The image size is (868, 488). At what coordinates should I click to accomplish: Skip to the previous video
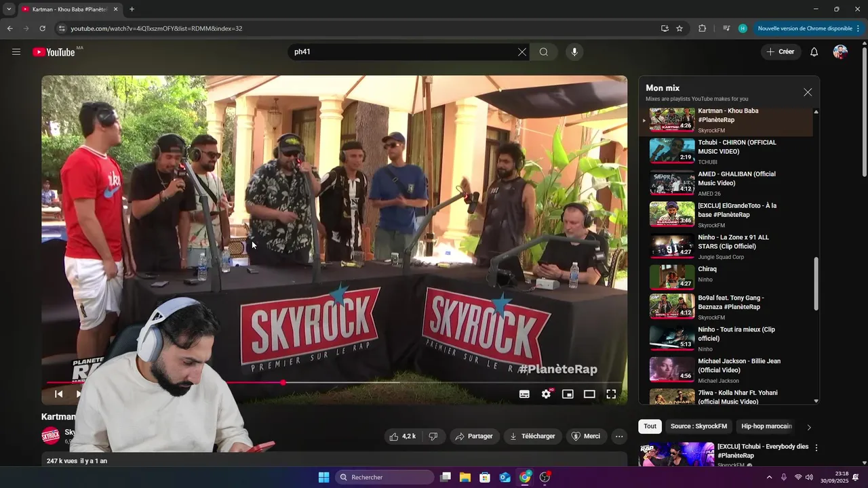point(59,394)
